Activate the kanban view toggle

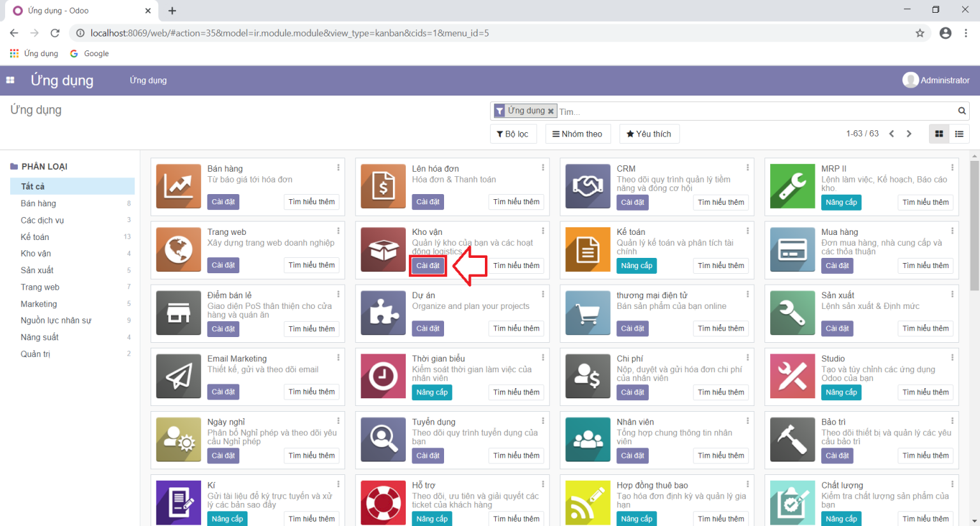939,133
